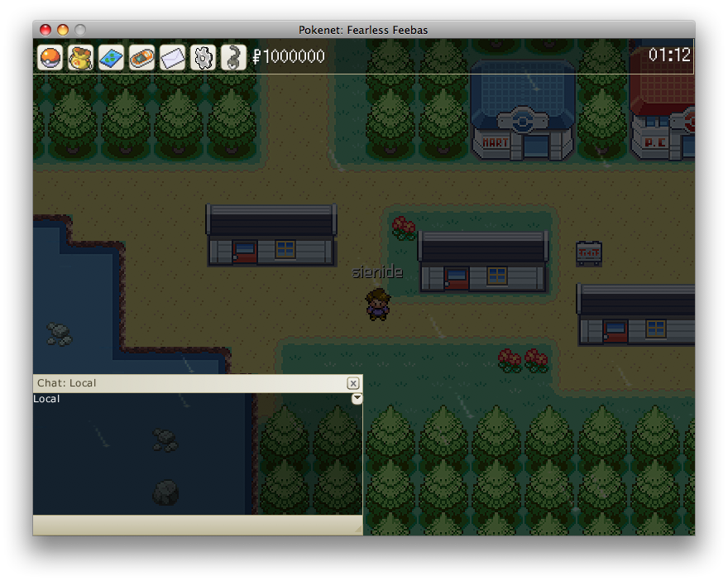Close the Chat: Local window
Viewport: 728px width, 581px height.
click(x=353, y=383)
